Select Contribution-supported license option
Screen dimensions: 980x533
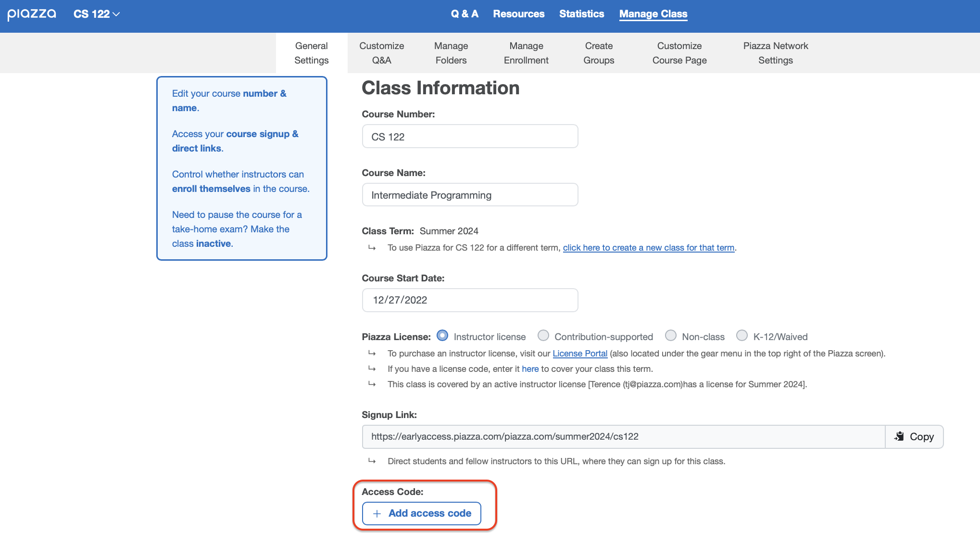543,336
